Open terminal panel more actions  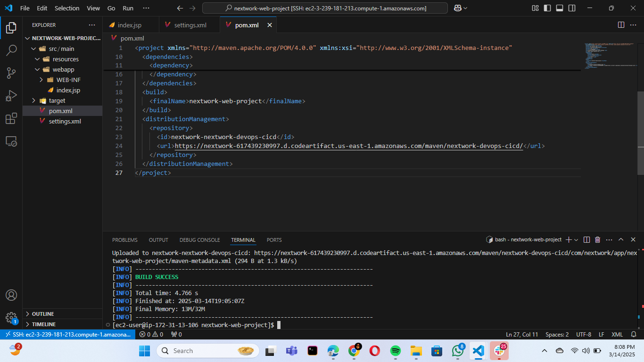pyautogui.click(x=609, y=240)
